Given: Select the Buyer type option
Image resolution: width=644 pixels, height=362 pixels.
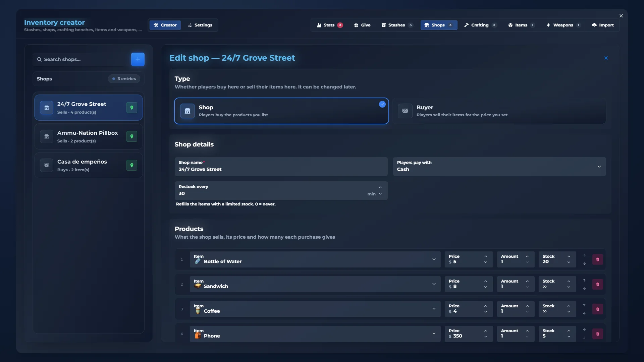Looking at the screenshot, I should [499, 111].
